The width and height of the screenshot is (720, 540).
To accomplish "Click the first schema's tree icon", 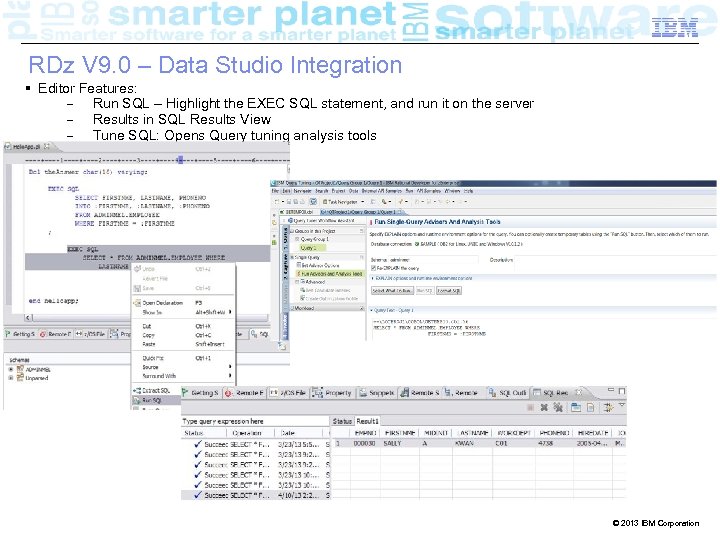I will click(x=20, y=369).
